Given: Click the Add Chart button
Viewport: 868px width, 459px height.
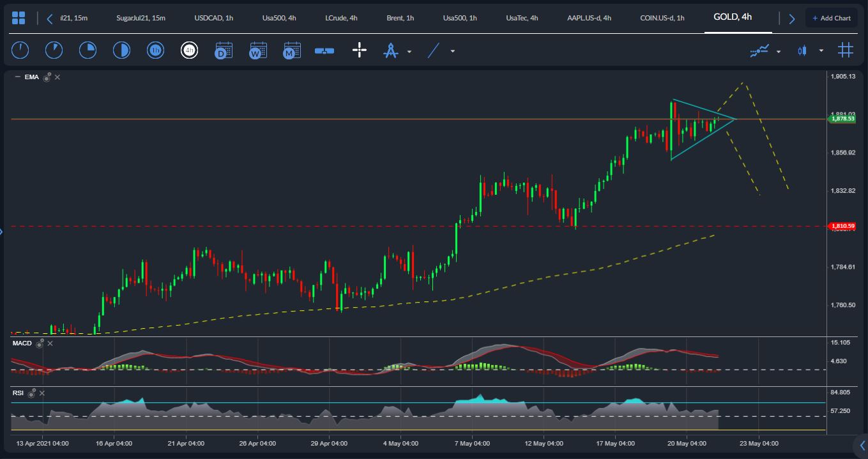Looking at the screenshot, I should (831, 18).
